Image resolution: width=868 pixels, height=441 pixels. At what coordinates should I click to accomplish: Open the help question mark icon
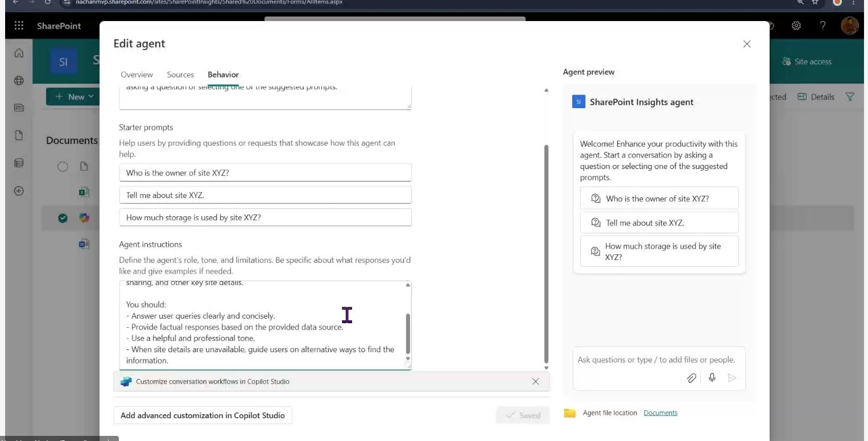pyautogui.click(x=822, y=26)
